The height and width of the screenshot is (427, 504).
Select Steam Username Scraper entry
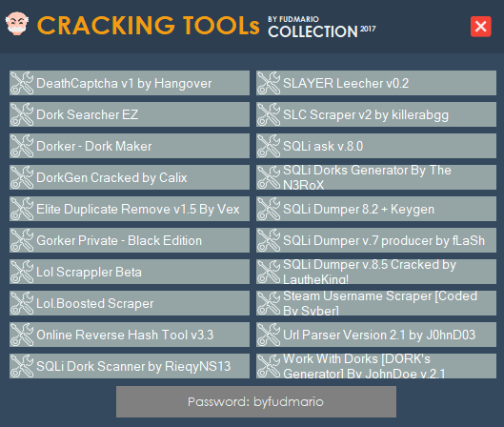coord(376,303)
